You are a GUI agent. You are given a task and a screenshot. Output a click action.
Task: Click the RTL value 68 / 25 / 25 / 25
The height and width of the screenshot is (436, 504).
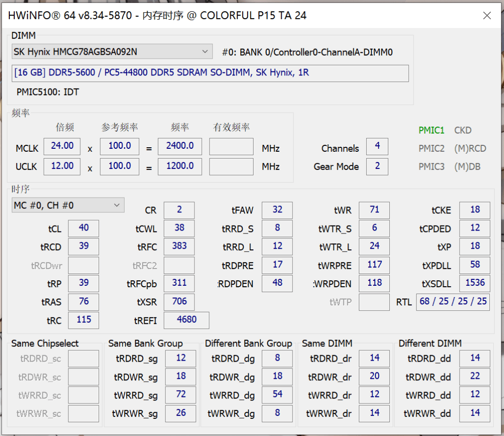(x=453, y=302)
